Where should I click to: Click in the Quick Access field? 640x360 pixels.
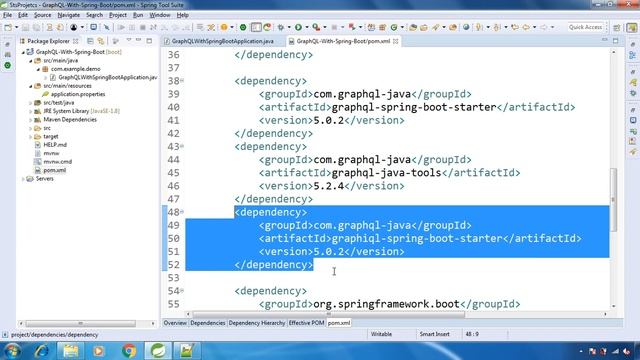(x=585, y=27)
